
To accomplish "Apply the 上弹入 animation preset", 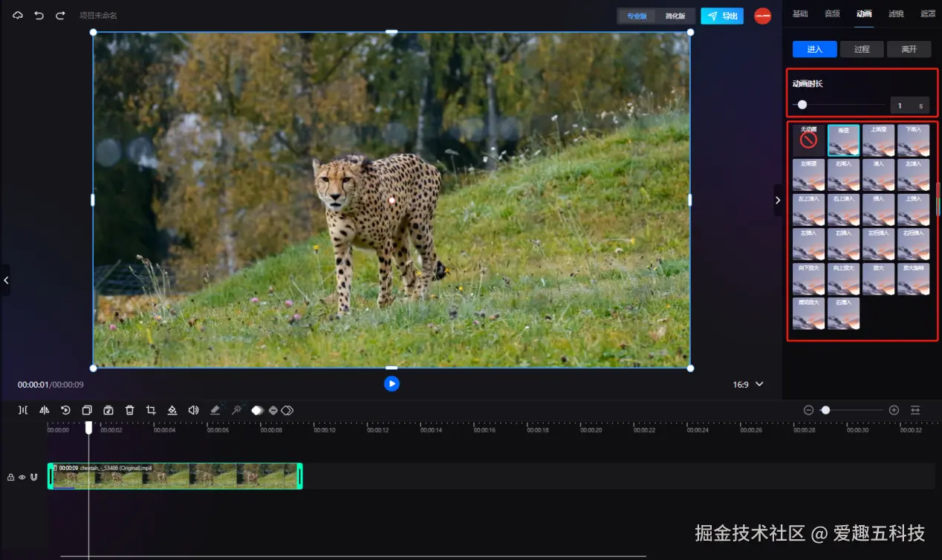I will [913, 210].
